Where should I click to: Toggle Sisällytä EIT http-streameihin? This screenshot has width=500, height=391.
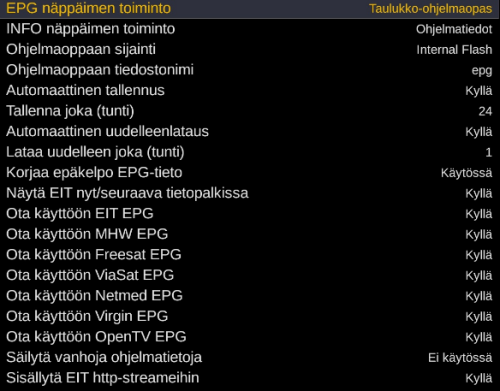[x=250, y=378]
